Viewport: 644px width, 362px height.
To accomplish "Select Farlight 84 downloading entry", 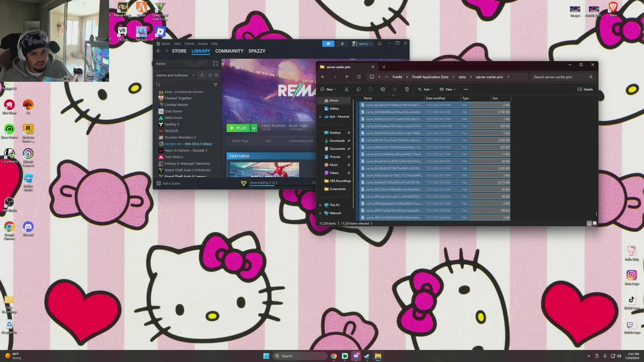I will point(188,144).
